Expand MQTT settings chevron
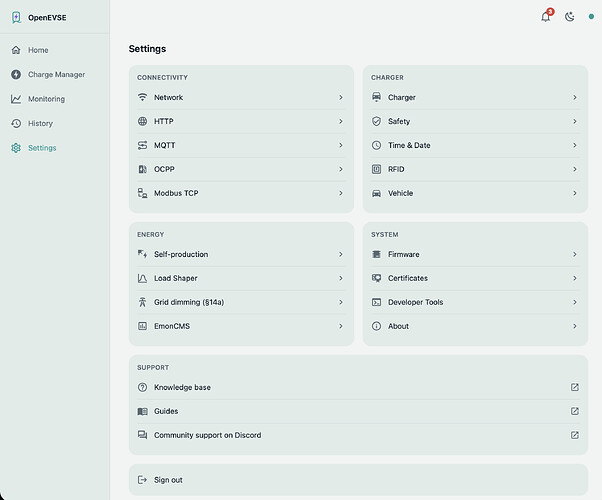Image resolution: width=602 pixels, height=500 pixels. [x=341, y=145]
